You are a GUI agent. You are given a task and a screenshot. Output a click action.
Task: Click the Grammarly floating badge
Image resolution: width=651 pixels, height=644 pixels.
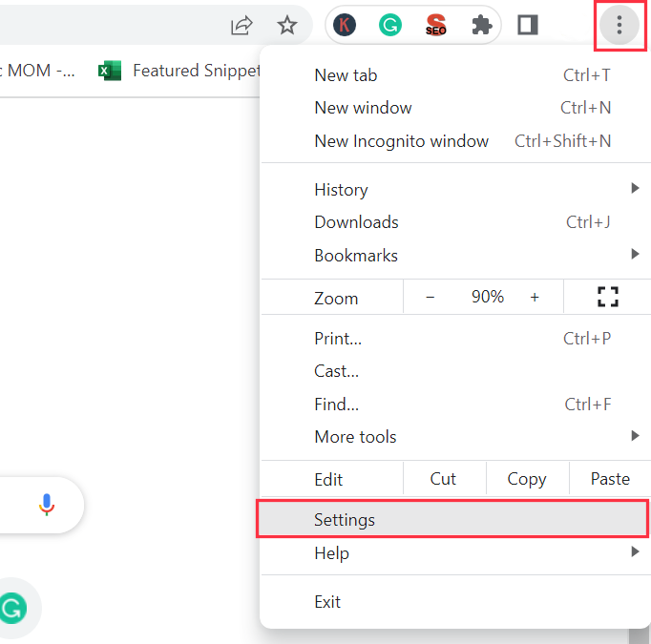coord(12,609)
